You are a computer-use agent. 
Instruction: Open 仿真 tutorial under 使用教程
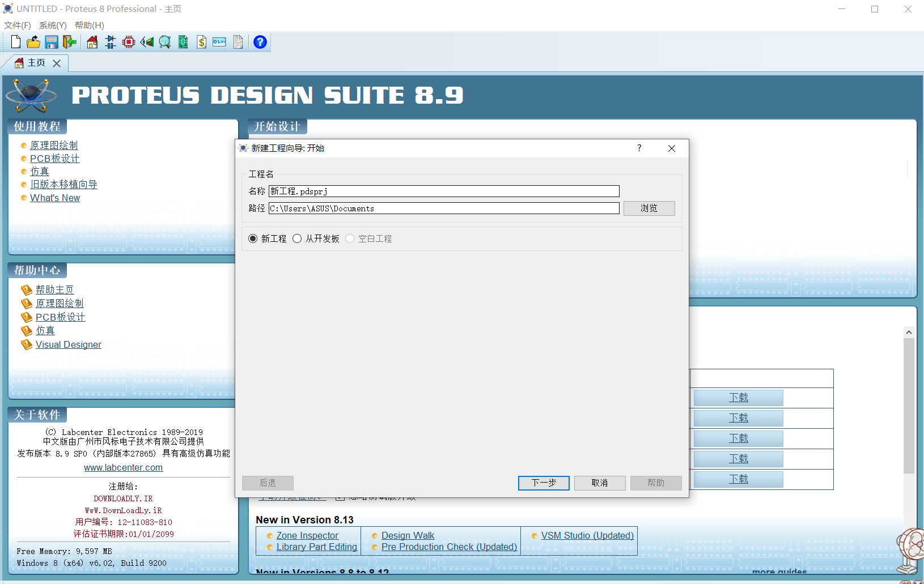(40, 172)
